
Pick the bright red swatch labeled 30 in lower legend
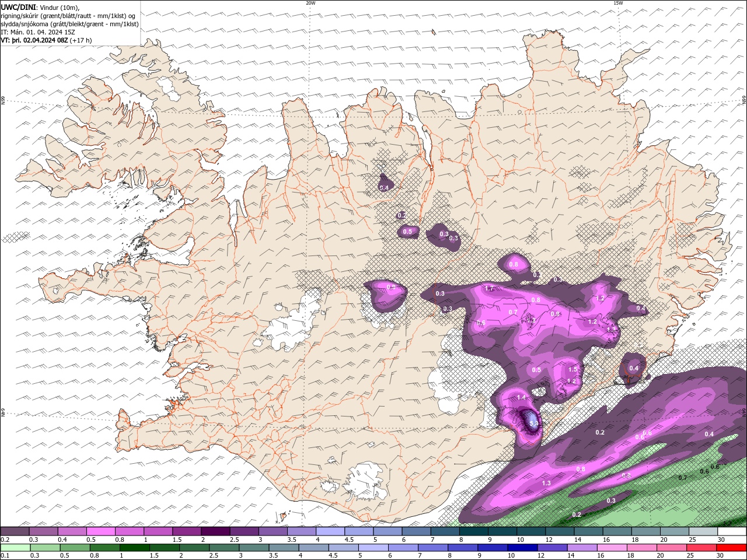coord(731,548)
